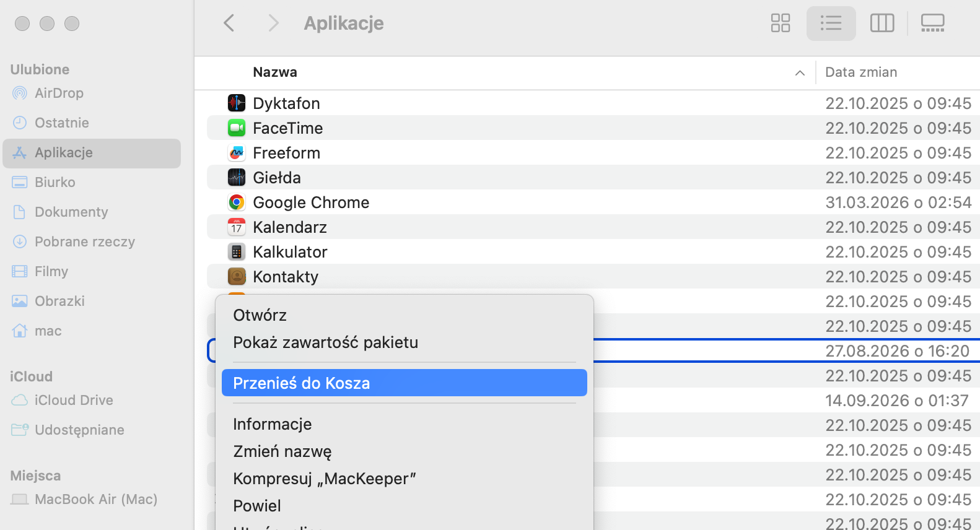
Task: Go back with the left chevron
Action: coord(229,24)
